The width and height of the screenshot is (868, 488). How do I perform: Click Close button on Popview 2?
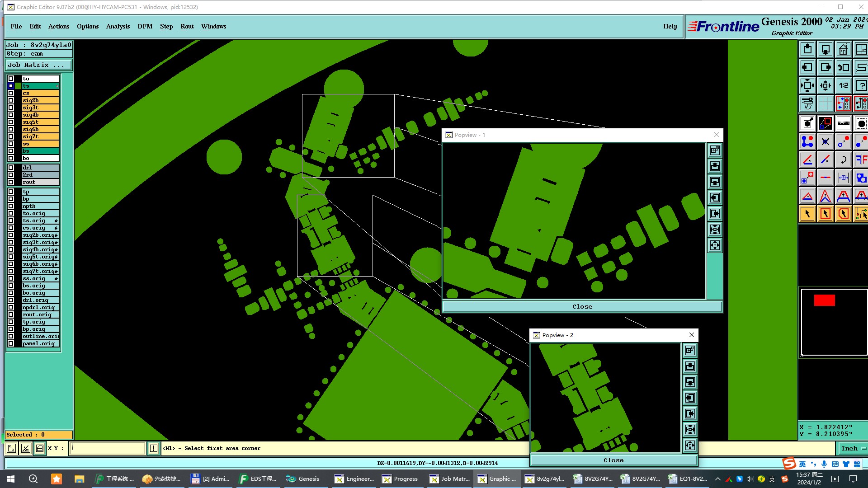[x=613, y=460]
